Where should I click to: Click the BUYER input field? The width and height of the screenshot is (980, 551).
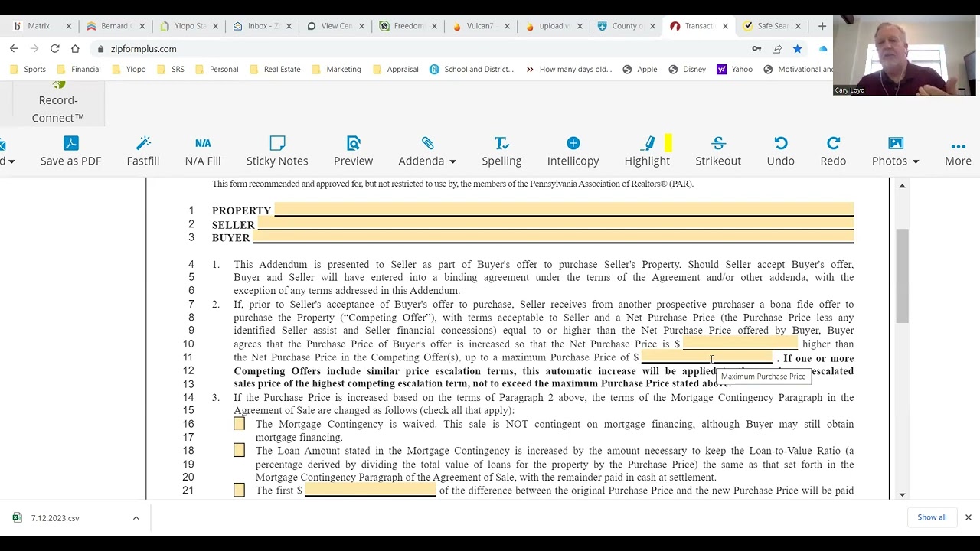click(x=554, y=237)
